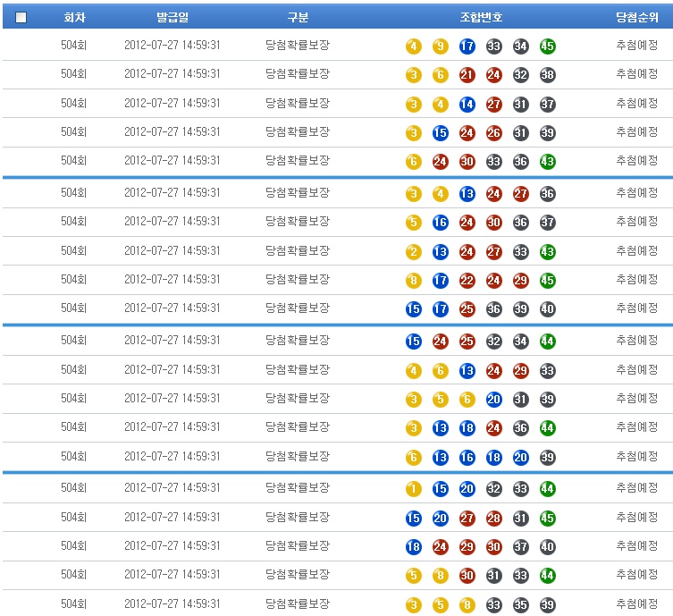Select the gray number 35 ball
Image resolution: width=673 pixels, height=616 pixels.
coord(520,605)
